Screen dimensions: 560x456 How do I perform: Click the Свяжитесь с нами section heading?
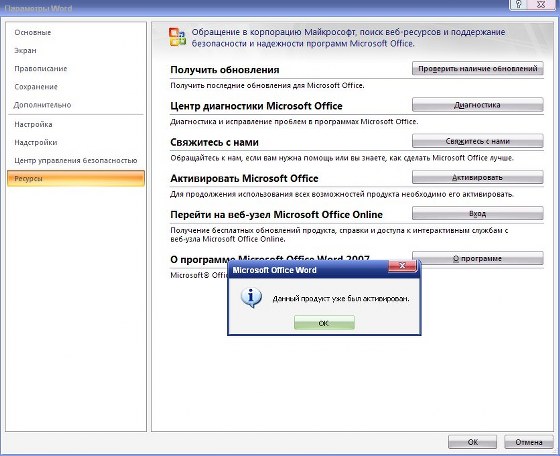point(214,142)
